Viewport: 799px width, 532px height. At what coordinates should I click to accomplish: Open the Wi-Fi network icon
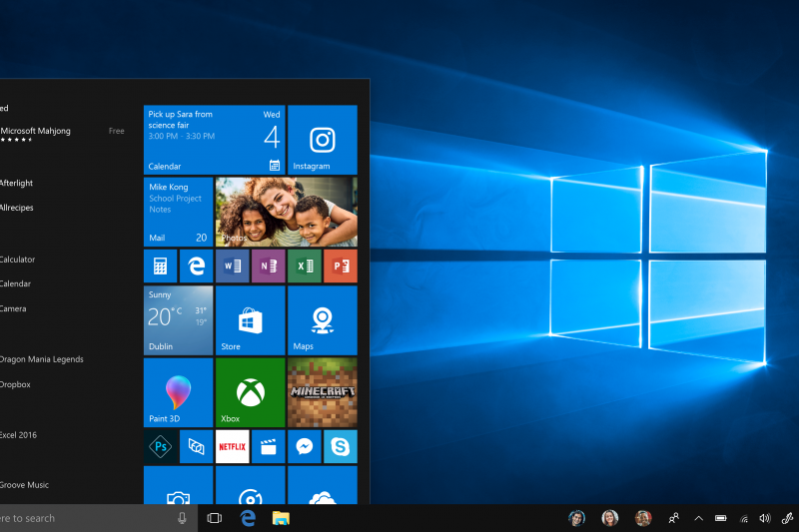(744, 519)
